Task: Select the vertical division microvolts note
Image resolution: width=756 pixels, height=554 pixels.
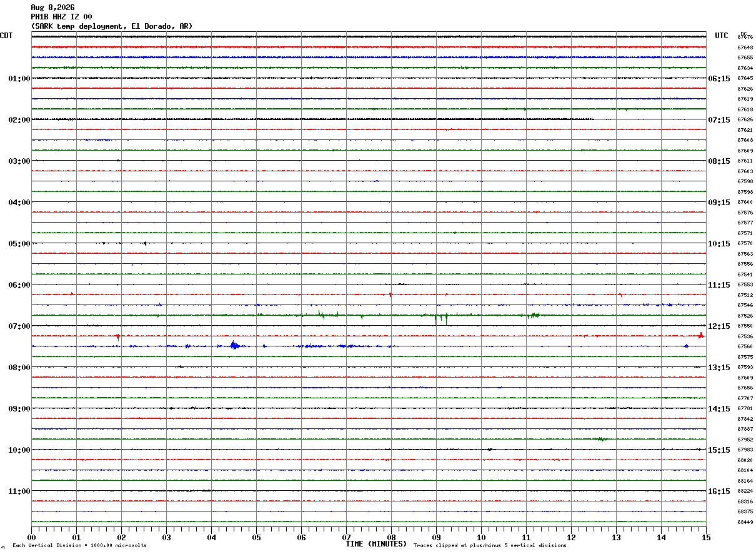Action: [79, 546]
